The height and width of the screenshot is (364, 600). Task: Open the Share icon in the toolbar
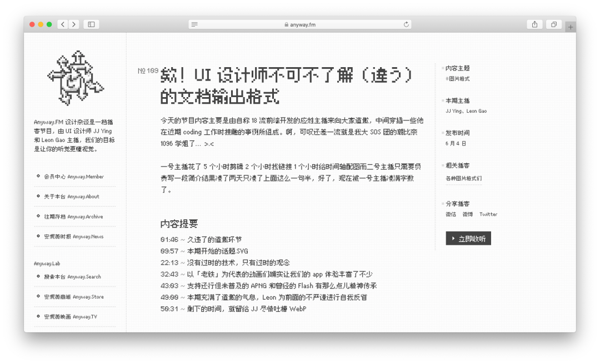point(534,24)
